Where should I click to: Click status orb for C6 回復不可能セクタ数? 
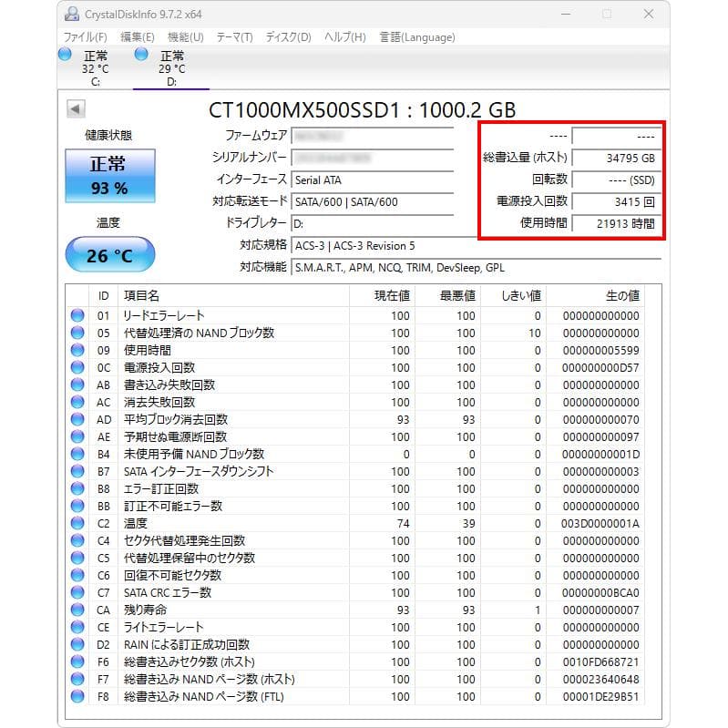(x=77, y=575)
